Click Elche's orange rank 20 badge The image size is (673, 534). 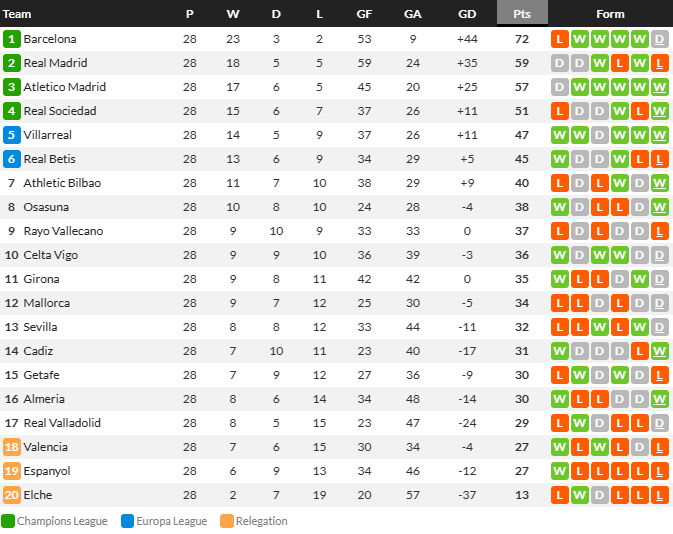tap(12, 495)
